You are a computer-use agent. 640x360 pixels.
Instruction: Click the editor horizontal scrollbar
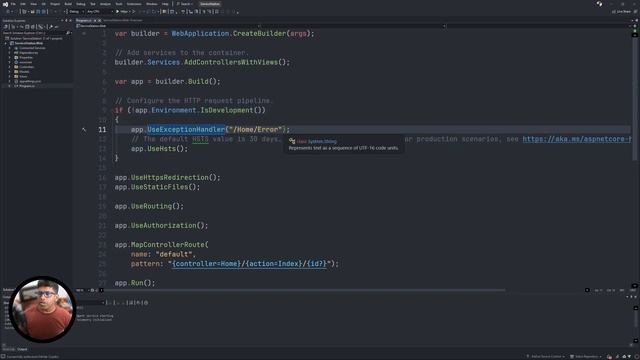304,290
